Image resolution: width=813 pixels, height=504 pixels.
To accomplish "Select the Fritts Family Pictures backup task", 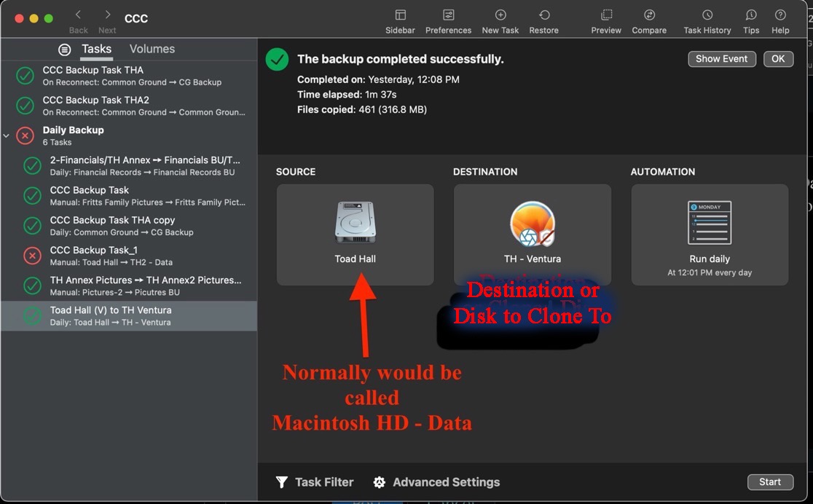I will 129,196.
